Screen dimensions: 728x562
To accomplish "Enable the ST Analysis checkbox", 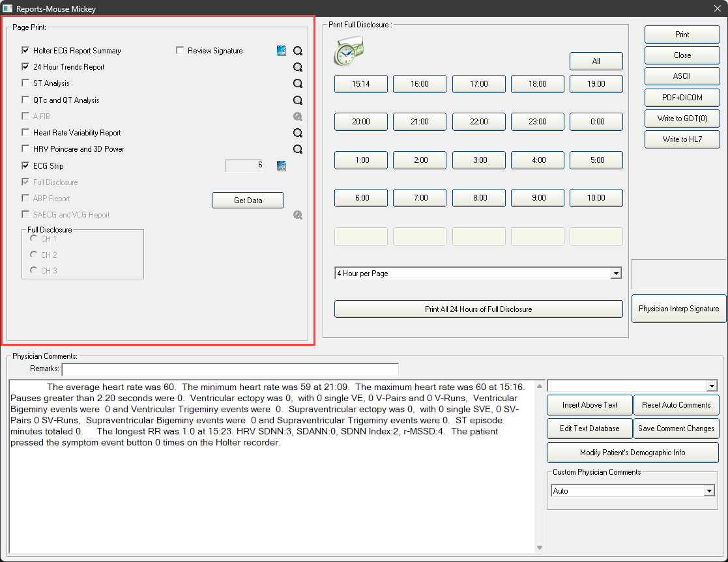I will pos(25,83).
